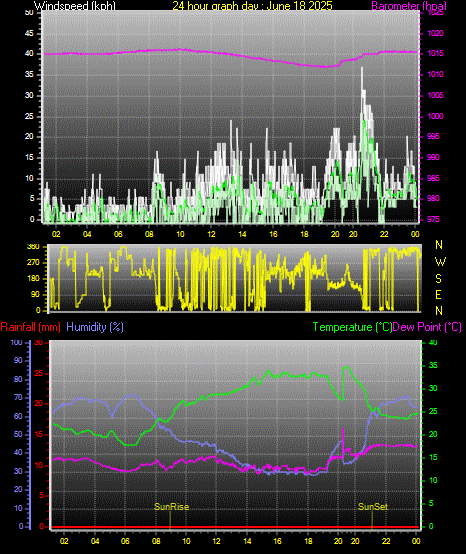Click the 'S' compass direction label
The image size is (466, 554).
[x=438, y=279]
